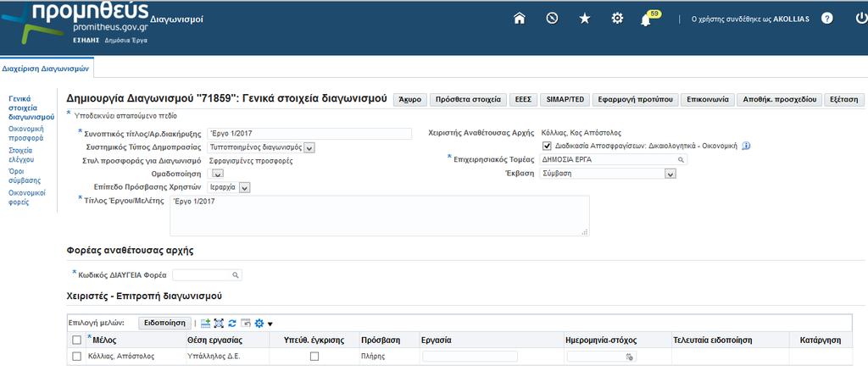
Task: Select the Κόλλιας, Απόστολος row checkbox
Action: tap(76, 357)
